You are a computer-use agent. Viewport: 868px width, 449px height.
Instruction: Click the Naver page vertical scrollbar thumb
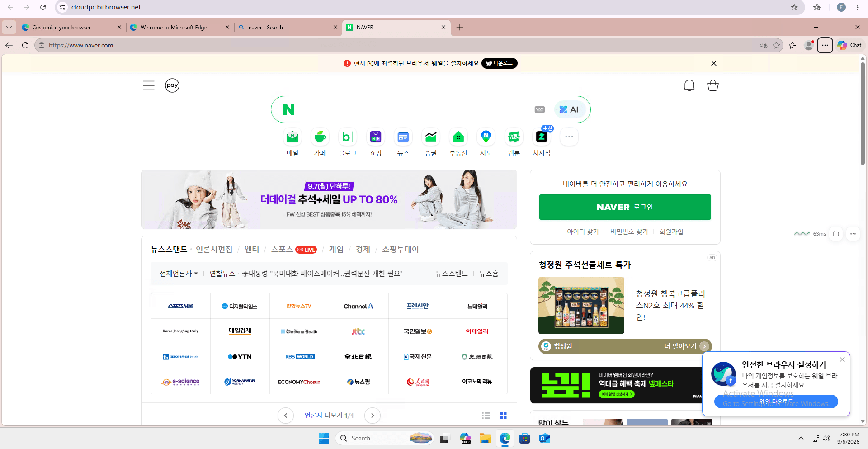pyautogui.click(x=863, y=113)
